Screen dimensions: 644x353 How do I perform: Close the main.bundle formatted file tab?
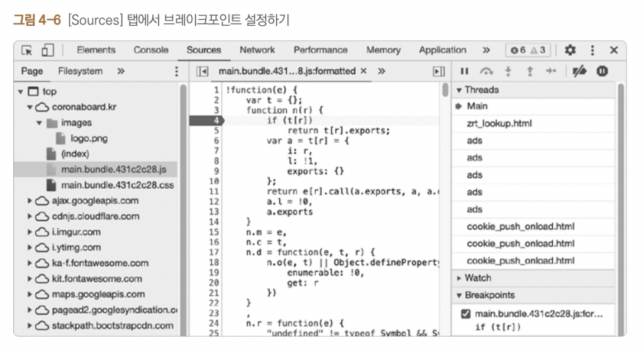pyautogui.click(x=364, y=71)
